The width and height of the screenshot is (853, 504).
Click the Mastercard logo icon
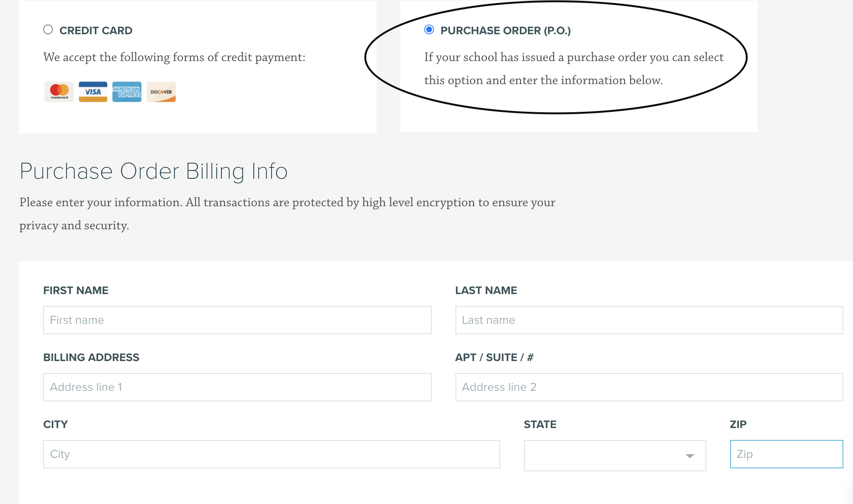(x=59, y=92)
